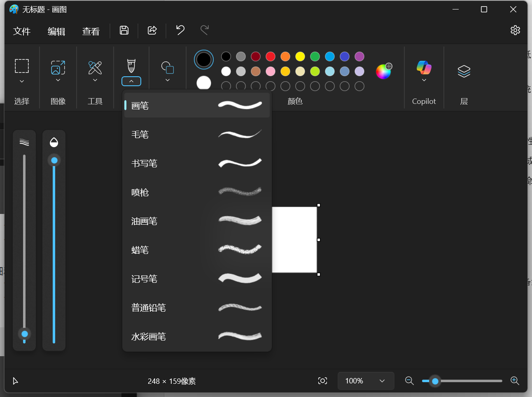Screen dimensions: 532x397
Task: Pick the red color swatch
Action: pos(271,56)
